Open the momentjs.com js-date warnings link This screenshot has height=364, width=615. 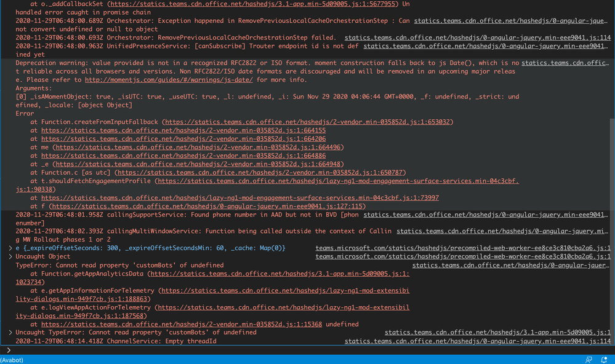coord(169,80)
